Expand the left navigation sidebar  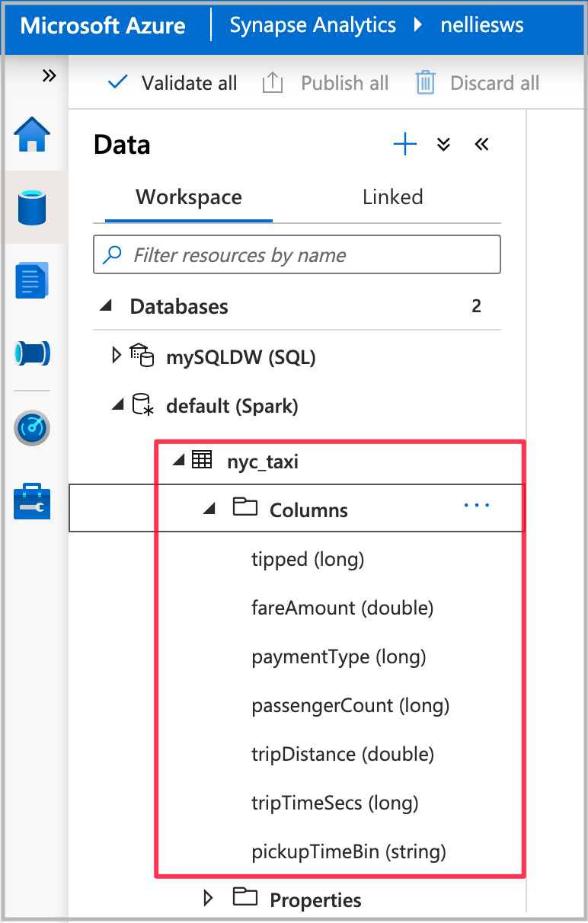tap(49, 75)
